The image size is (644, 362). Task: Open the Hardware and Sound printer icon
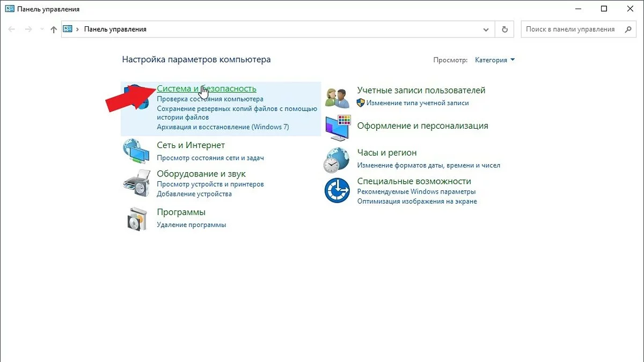[135, 183]
